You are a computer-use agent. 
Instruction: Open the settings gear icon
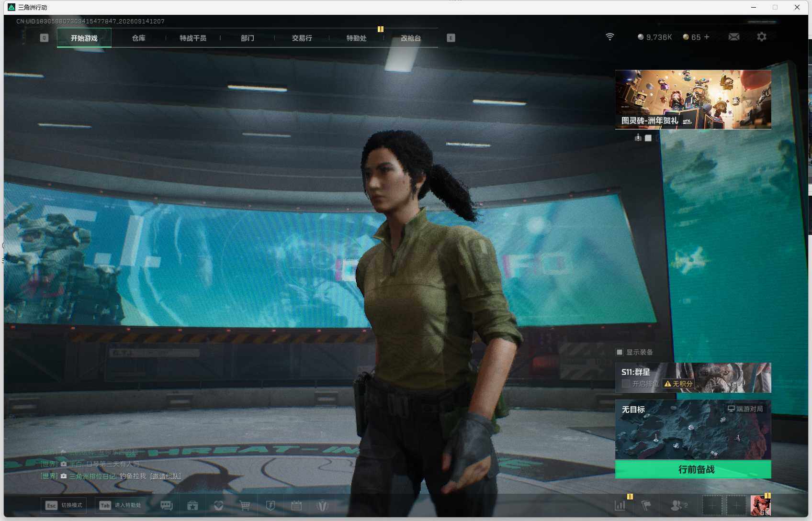(761, 37)
